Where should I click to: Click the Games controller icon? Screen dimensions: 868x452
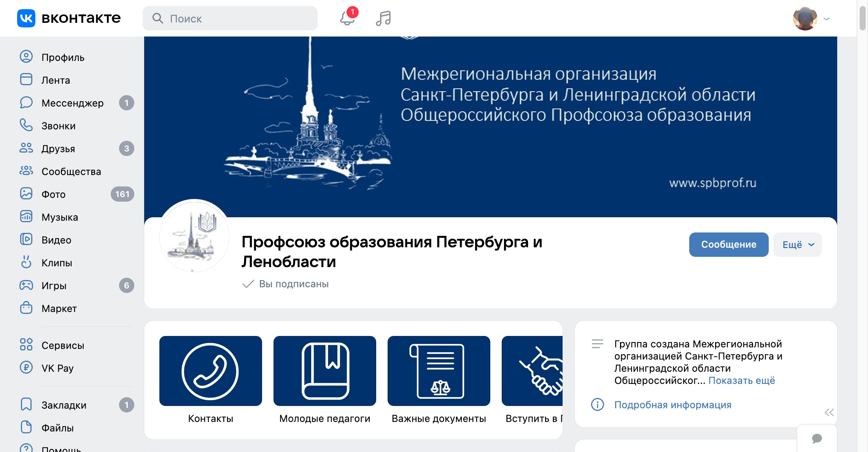pos(26,285)
